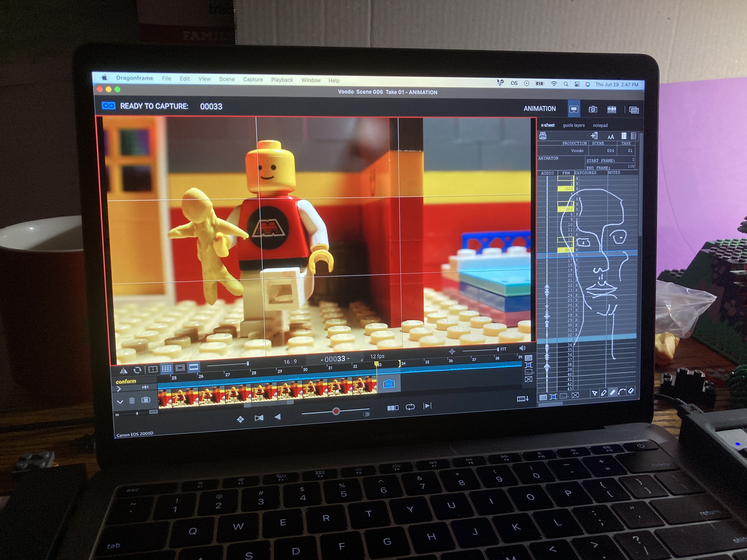Click the add column x-sheet icon
Image resolution: width=747 pixels, height=560 pixels.
[594, 136]
